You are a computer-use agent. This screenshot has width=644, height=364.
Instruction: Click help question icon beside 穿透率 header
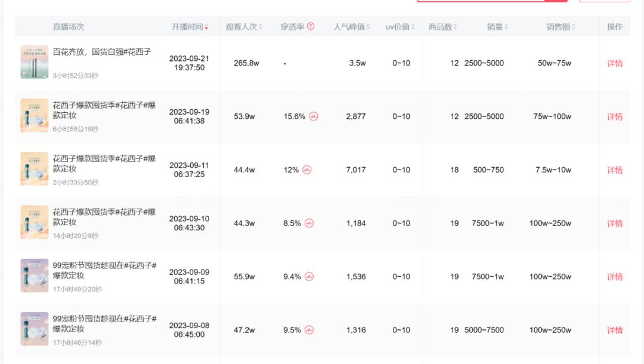tap(311, 27)
